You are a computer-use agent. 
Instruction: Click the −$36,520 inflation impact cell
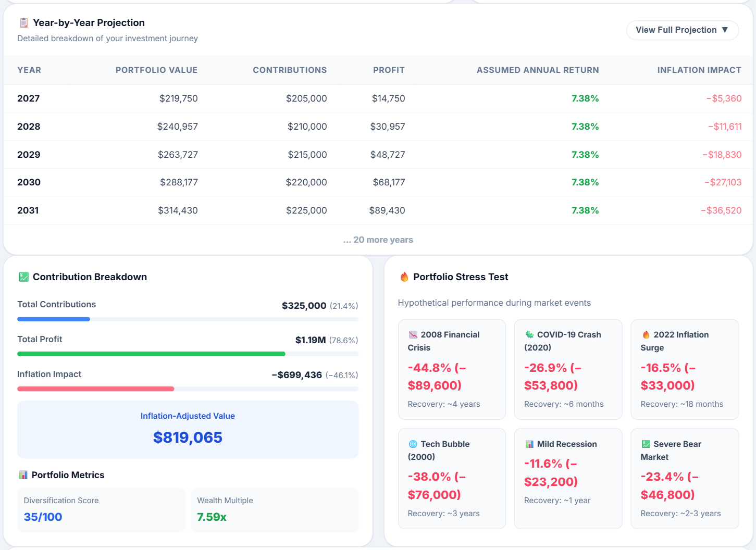721,210
